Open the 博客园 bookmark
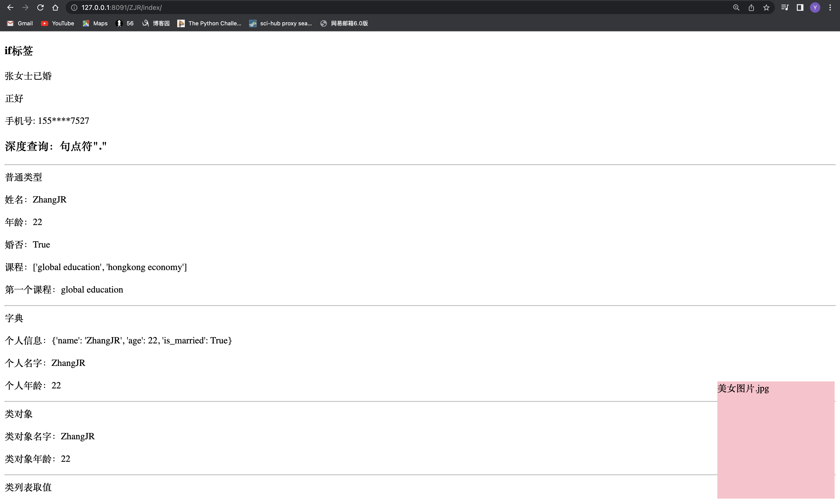The height and width of the screenshot is (504, 840). click(x=156, y=23)
